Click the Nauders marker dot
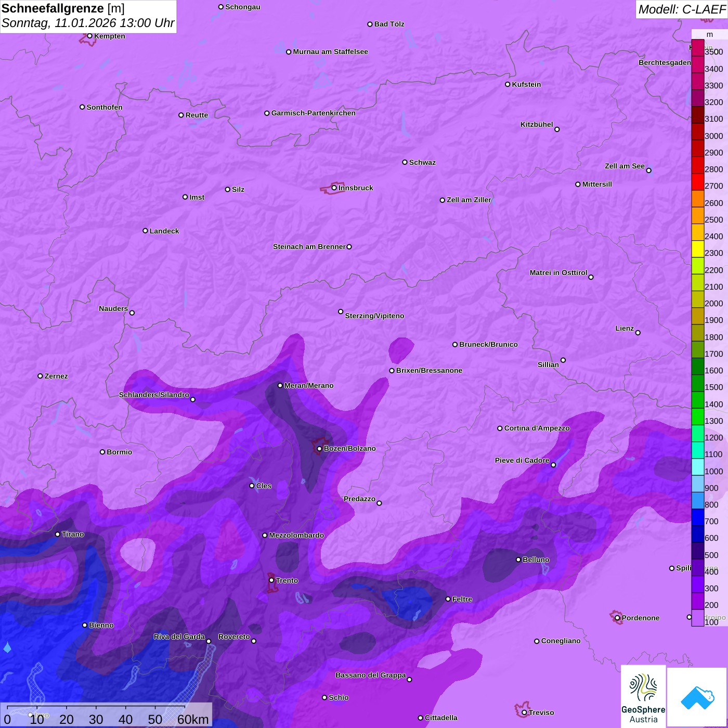Screen dimensions: 728x728 pos(132,313)
